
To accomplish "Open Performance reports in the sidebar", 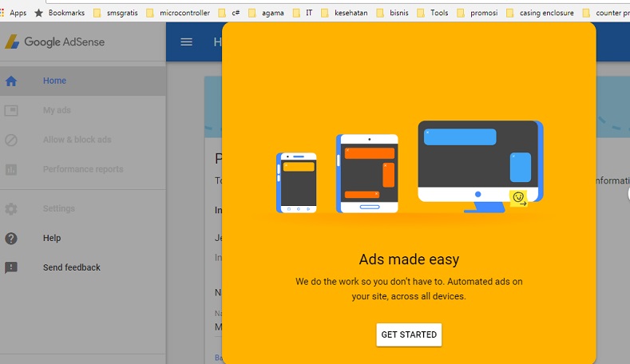I will pyautogui.click(x=83, y=169).
